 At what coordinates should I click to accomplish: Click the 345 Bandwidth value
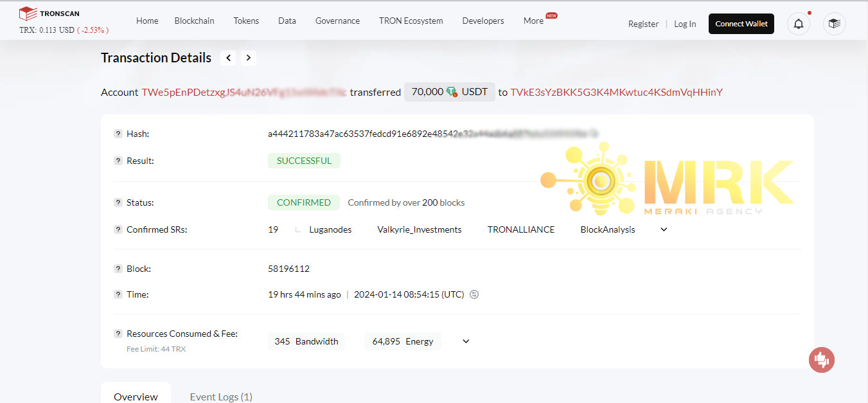pyautogui.click(x=306, y=341)
